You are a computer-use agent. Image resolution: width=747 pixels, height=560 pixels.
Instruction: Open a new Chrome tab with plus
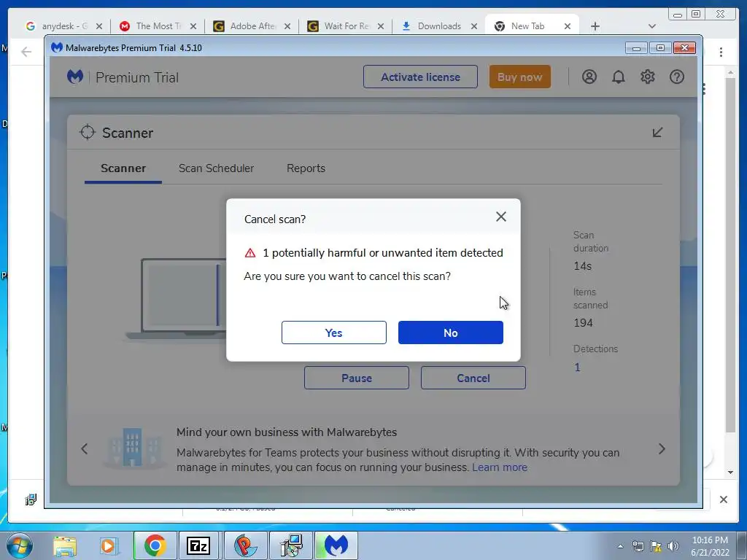pos(595,26)
